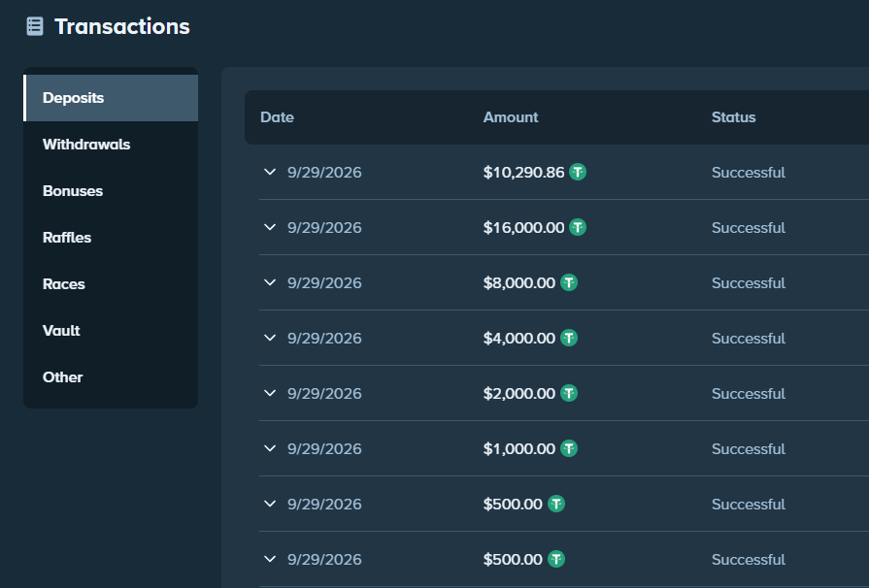Click the Tether coin icon beside $10,290.86

tap(578, 172)
